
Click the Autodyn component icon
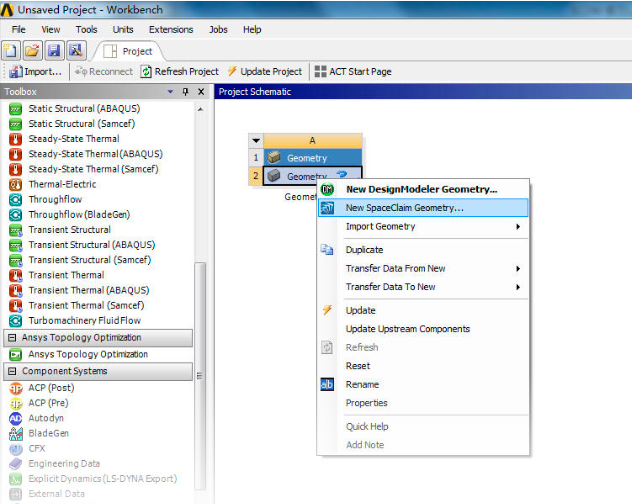click(15, 419)
